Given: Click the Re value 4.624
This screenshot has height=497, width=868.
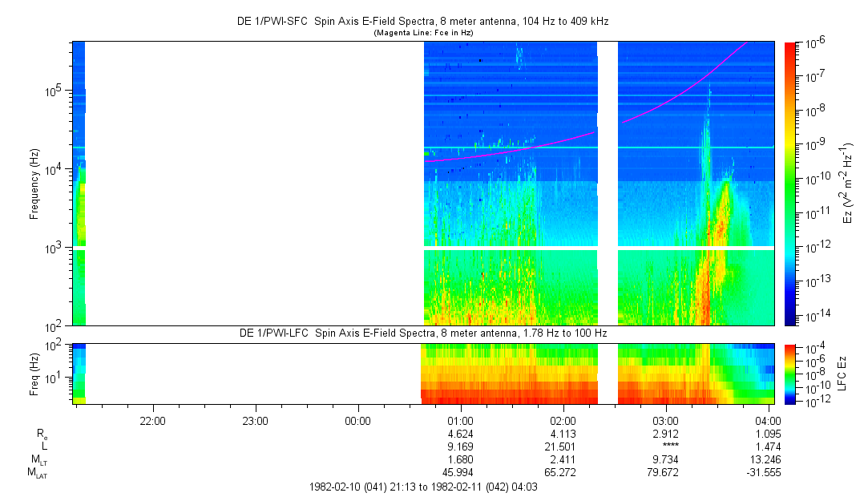Looking at the screenshot, I should 460,434.
